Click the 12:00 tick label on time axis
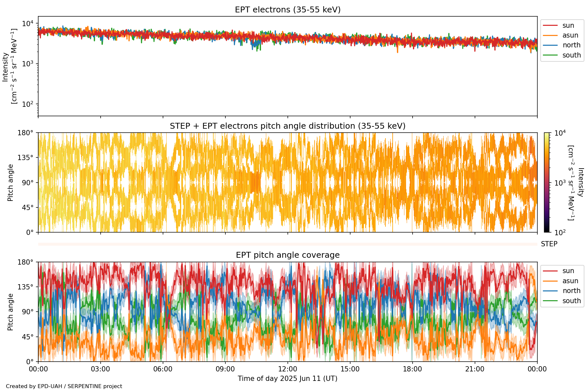Image resolution: width=588 pixels, height=392 pixels. click(287, 369)
